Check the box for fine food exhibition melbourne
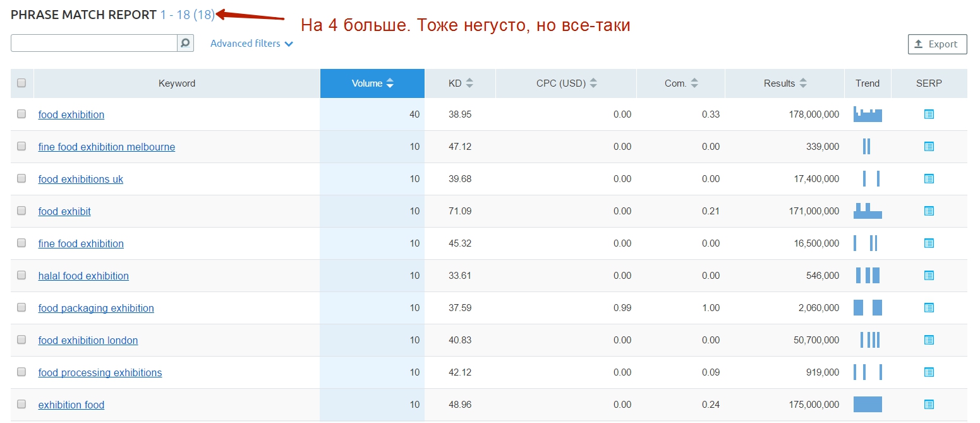This screenshot has width=980, height=423. [x=21, y=147]
